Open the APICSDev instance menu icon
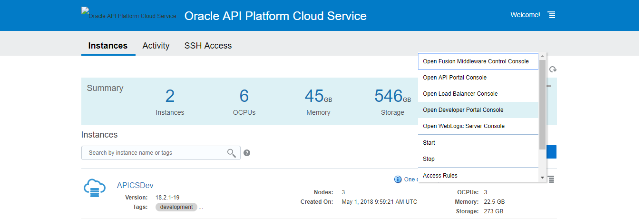 (x=551, y=179)
